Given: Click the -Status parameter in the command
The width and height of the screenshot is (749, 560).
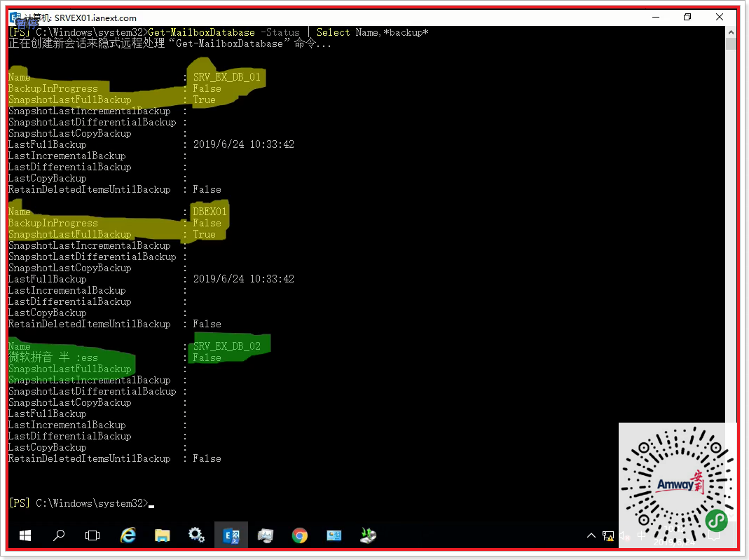Looking at the screenshot, I should (x=280, y=32).
